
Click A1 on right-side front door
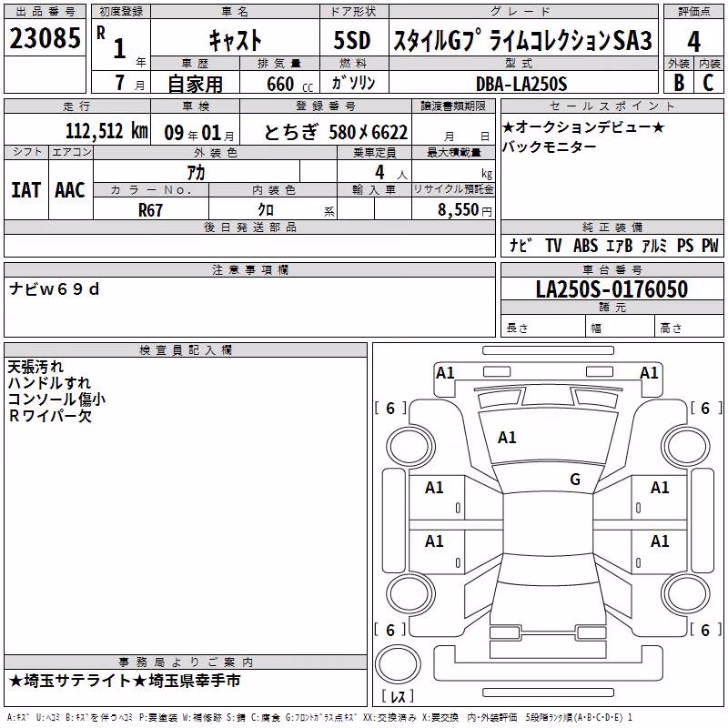(660, 488)
